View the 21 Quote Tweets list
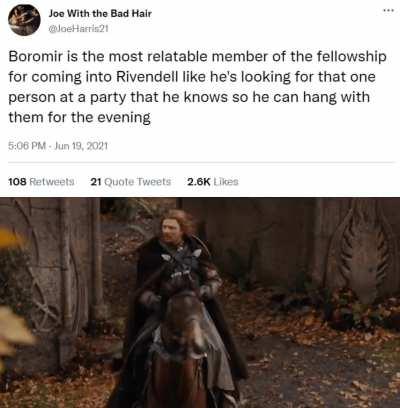 (131, 182)
